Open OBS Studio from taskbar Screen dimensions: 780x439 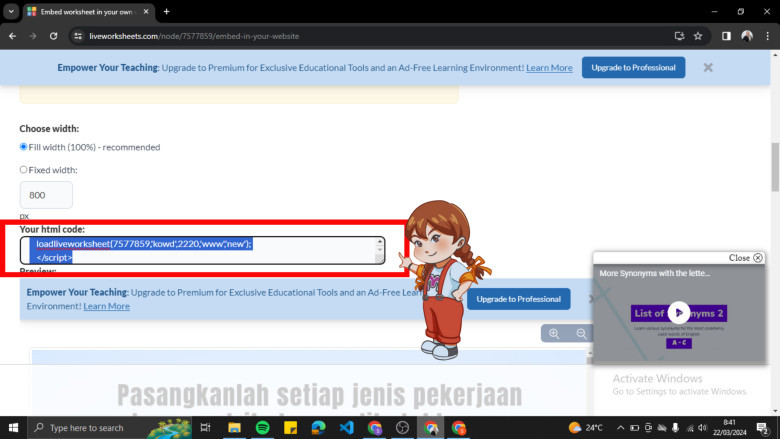(402, 428)
